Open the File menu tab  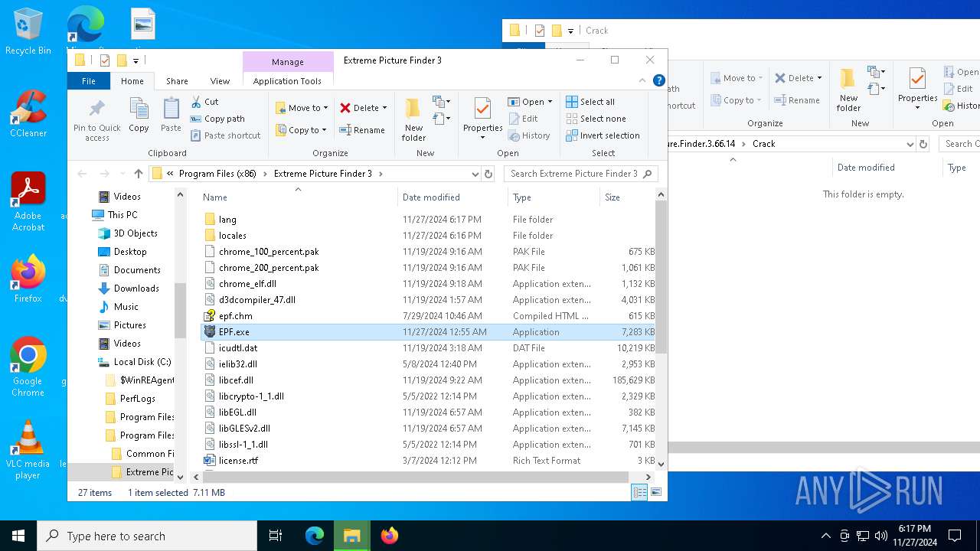pos(89,81)
